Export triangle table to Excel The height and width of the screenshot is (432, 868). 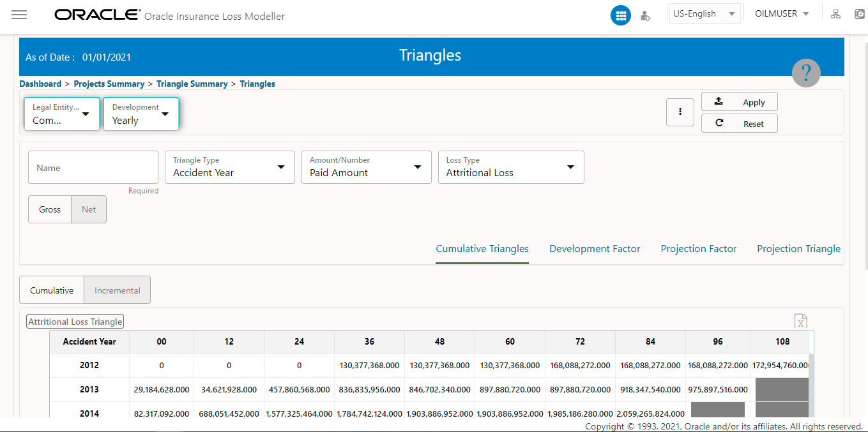(x=800, y=321)
